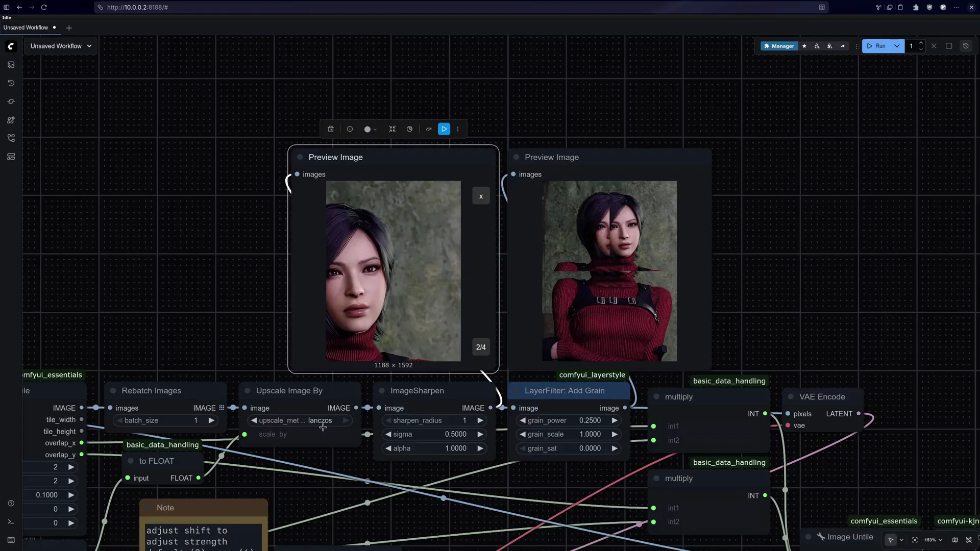Open a new workflow tab with the plus

coord(69,28)
